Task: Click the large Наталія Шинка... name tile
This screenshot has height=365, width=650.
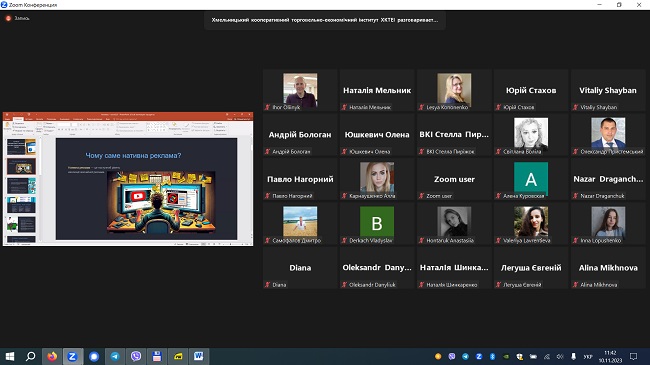Action: pyautogui.click(x=454, y=268)
